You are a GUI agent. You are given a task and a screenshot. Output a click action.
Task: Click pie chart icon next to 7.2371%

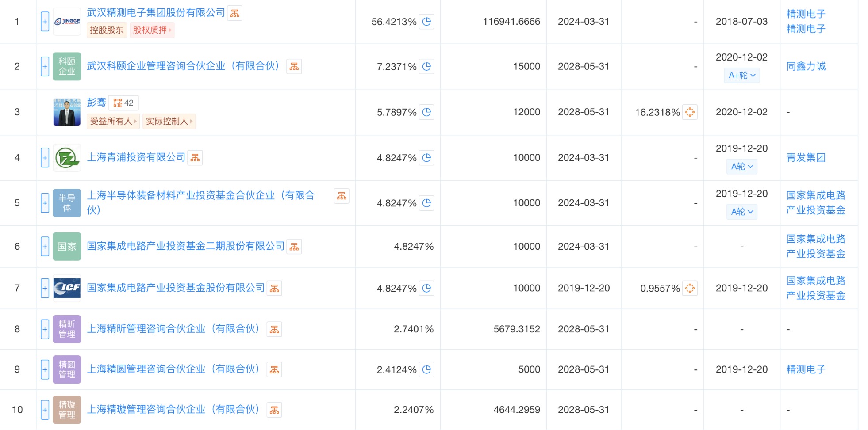click(426, 67)
